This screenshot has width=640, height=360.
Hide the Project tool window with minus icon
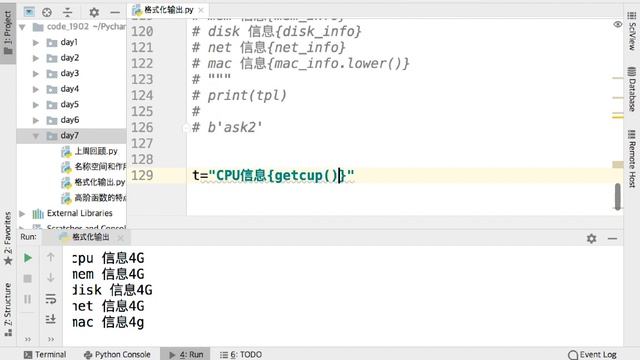115,12
